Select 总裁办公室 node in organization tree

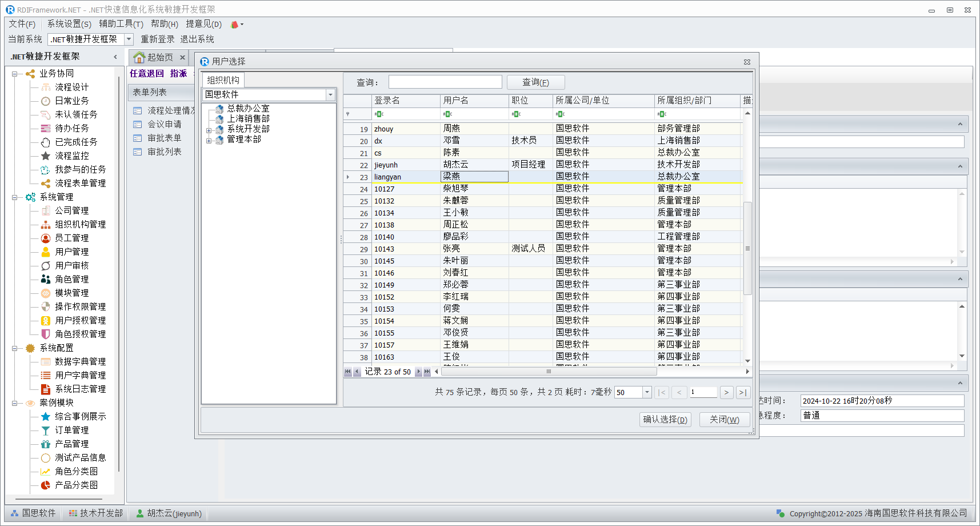(x=248, y=108)
